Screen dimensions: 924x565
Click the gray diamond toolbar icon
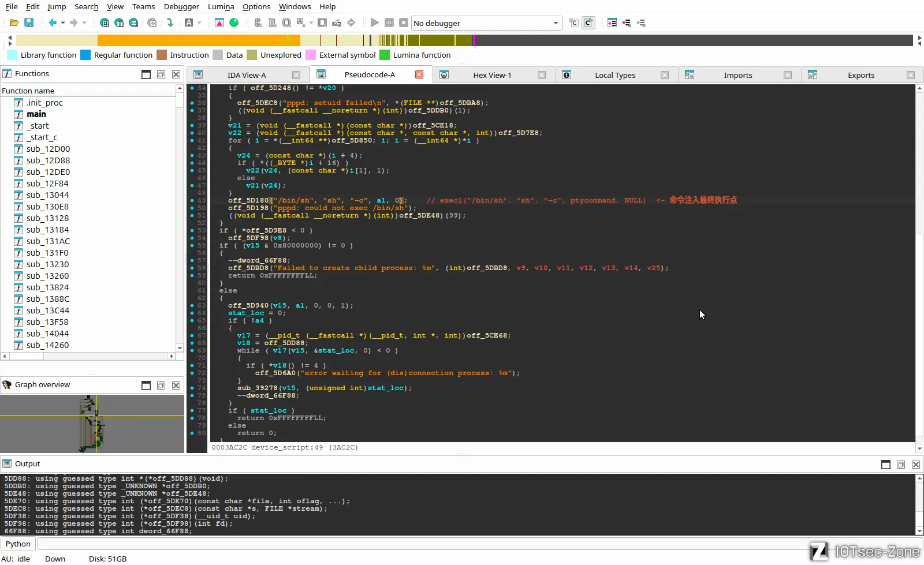click(x=351, y=23)
